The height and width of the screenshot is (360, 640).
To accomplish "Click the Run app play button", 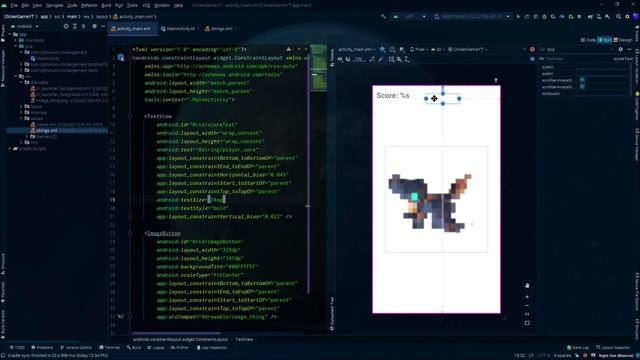I will [x=518, y=17].
